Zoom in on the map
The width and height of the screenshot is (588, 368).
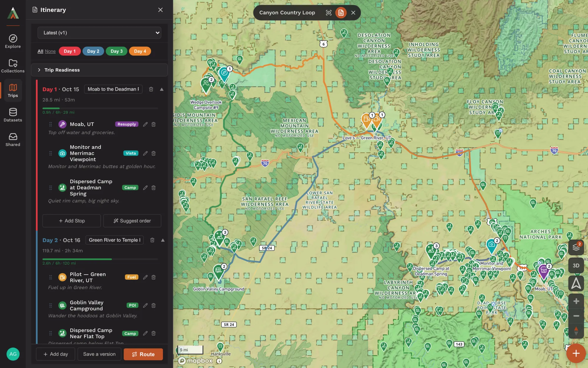click(x=576, y=301)
